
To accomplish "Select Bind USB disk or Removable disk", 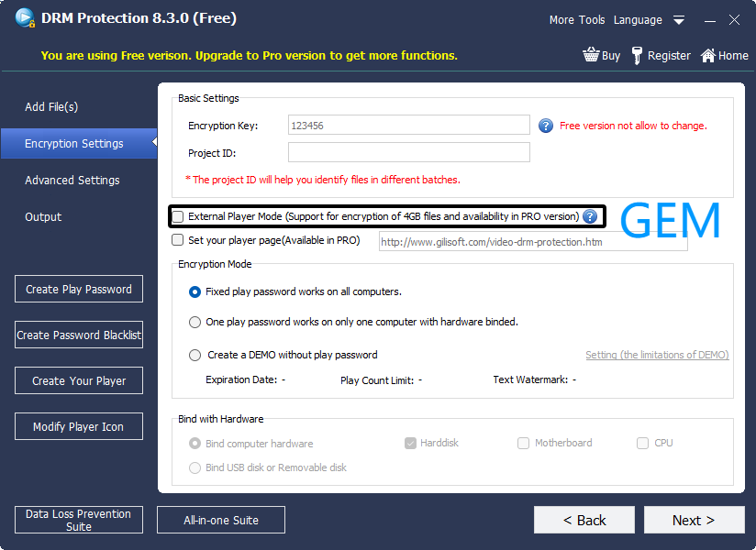I will click(x=195, y=467).
